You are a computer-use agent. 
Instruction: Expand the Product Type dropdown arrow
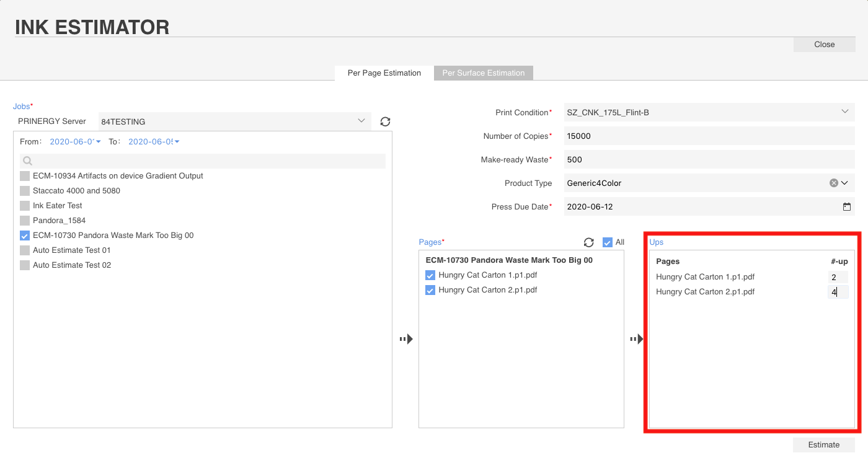845,183
